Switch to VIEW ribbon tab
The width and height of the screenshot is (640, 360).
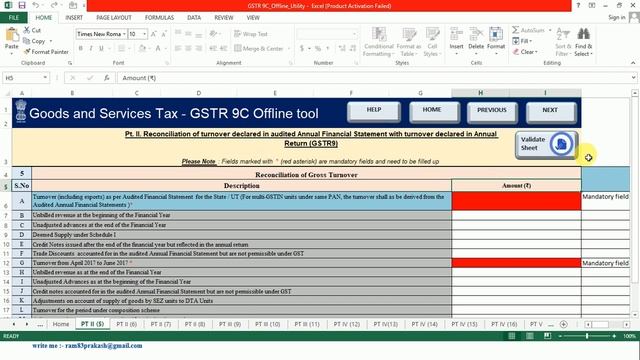pos(253,18)
